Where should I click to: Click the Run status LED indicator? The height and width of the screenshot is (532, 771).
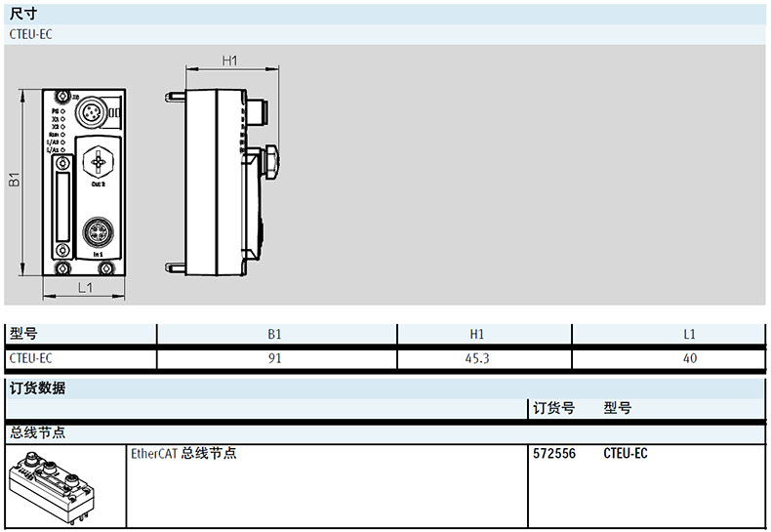62,136
